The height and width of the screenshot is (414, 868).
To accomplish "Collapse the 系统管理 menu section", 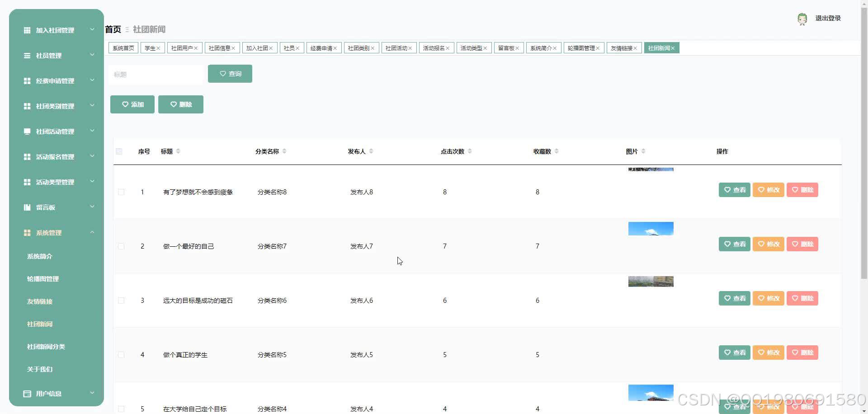I will click(92, 232).
